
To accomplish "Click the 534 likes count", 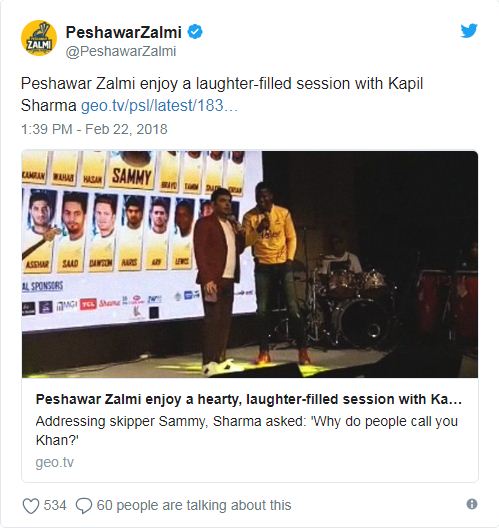I will point(55,506).
